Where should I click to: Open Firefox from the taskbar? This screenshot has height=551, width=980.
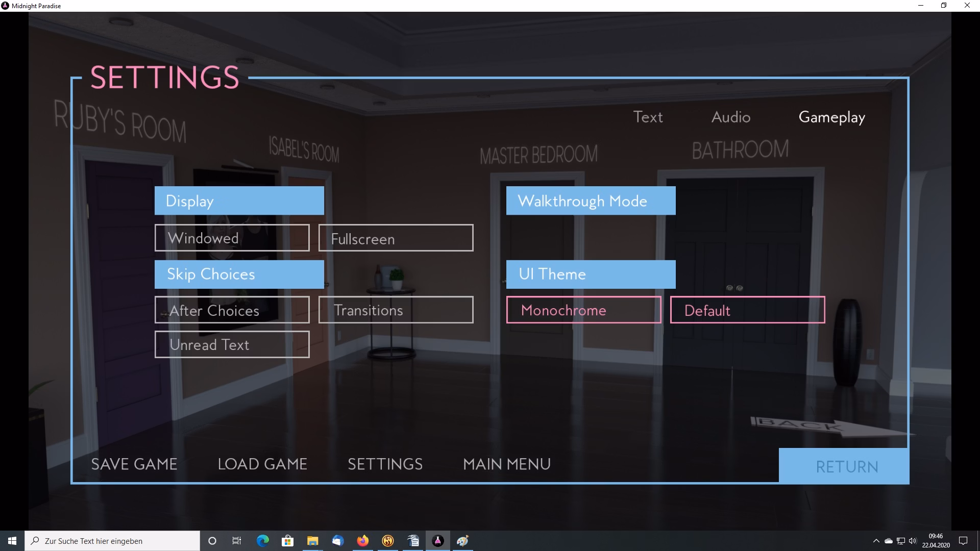pyautogui.click(x=362, y=541)
